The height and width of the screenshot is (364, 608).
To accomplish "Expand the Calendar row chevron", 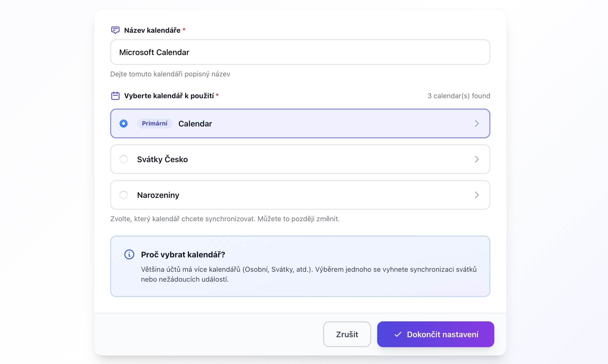I will 476,123.
